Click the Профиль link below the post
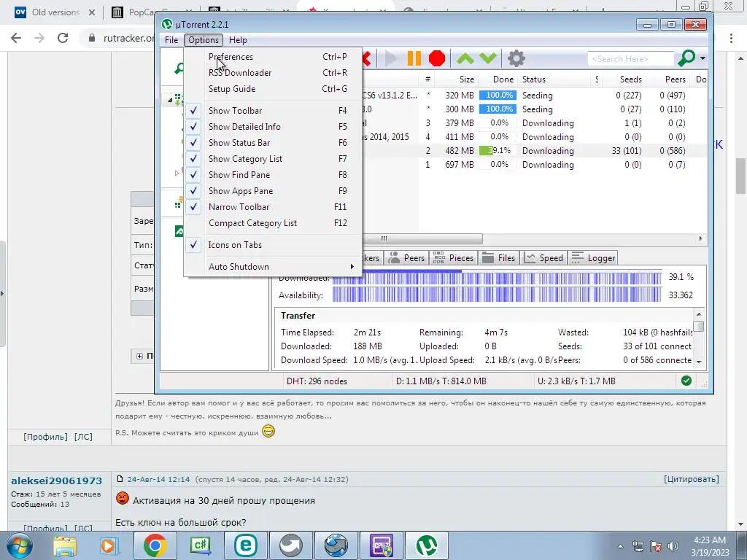The image size is (747, 560). [46, 437]
